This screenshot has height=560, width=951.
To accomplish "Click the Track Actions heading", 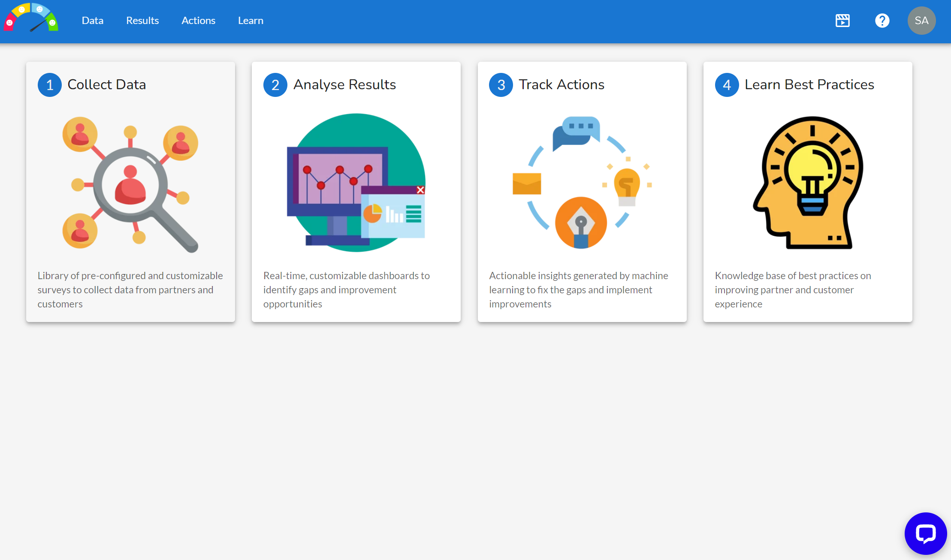I will [562, 84].
